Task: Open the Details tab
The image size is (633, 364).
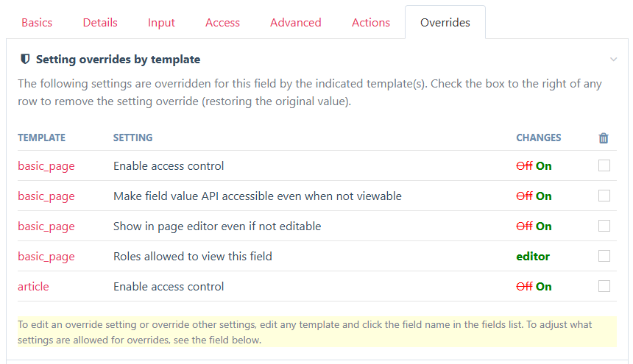Action: click(100, 23)
